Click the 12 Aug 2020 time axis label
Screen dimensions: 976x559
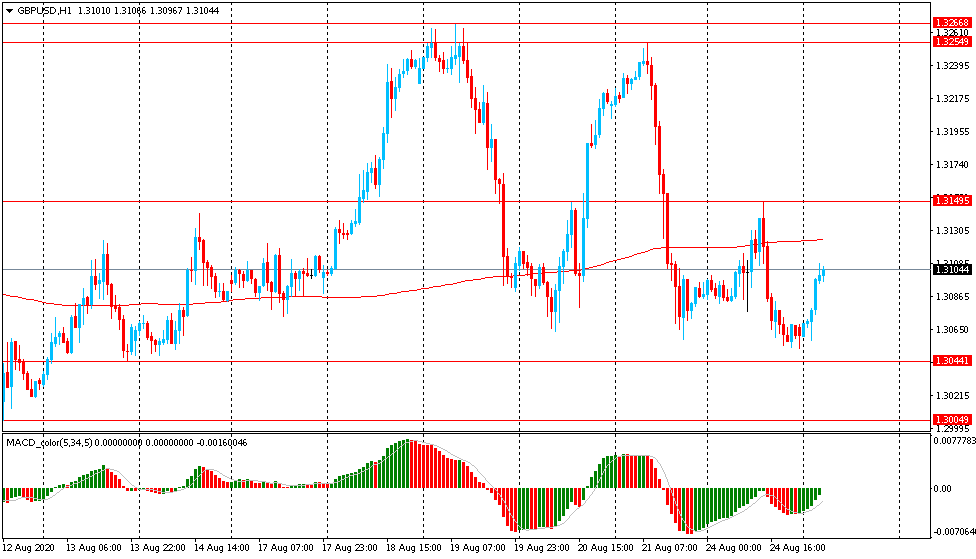(29, 548)
